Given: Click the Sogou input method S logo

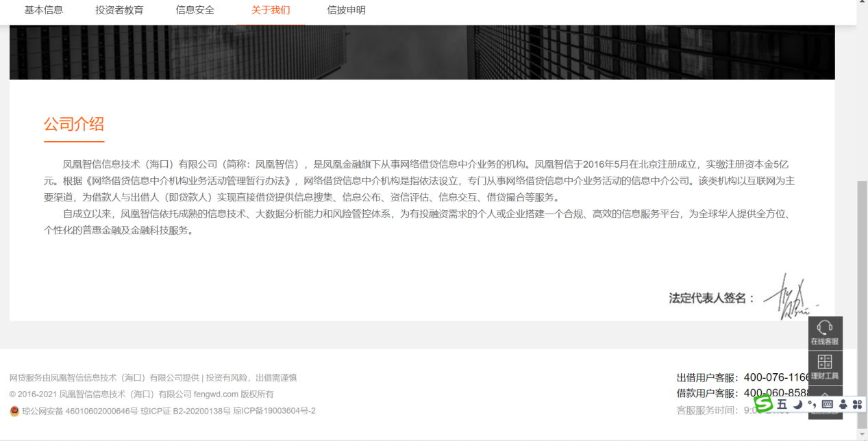Looking at the screenshot, I should pos(763,404).
